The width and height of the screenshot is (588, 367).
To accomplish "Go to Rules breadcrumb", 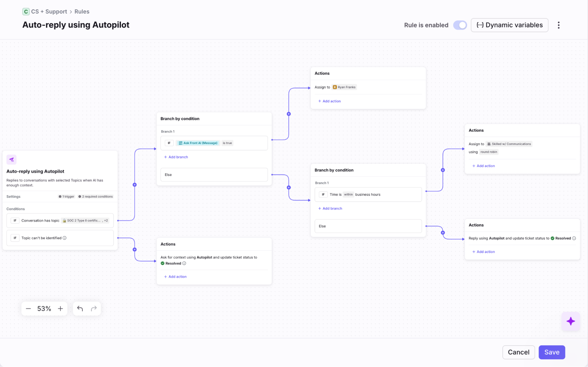I will coord(82,11).
